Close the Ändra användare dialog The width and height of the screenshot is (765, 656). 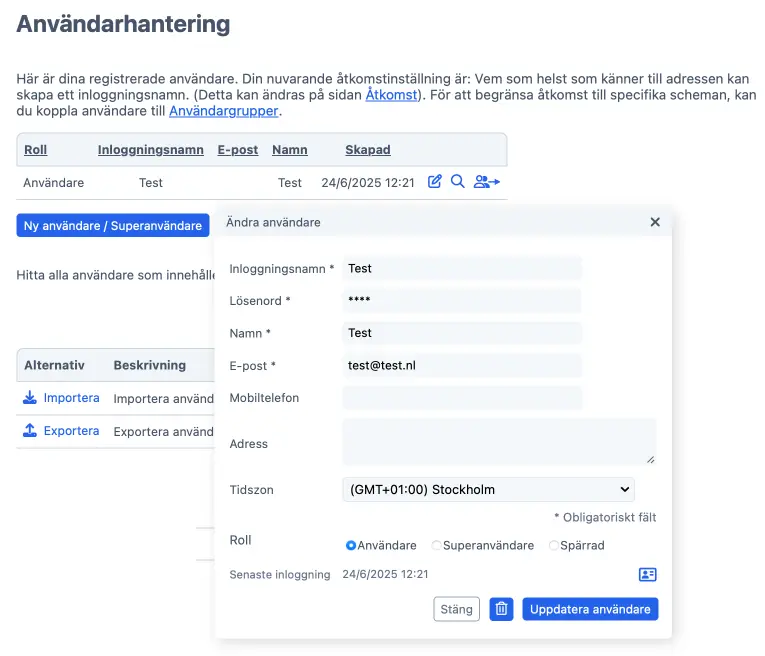[x=655, y=222]
